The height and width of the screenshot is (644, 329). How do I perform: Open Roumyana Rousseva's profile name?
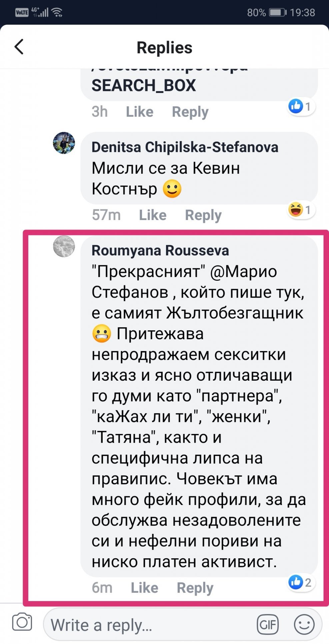pos(160,251)
